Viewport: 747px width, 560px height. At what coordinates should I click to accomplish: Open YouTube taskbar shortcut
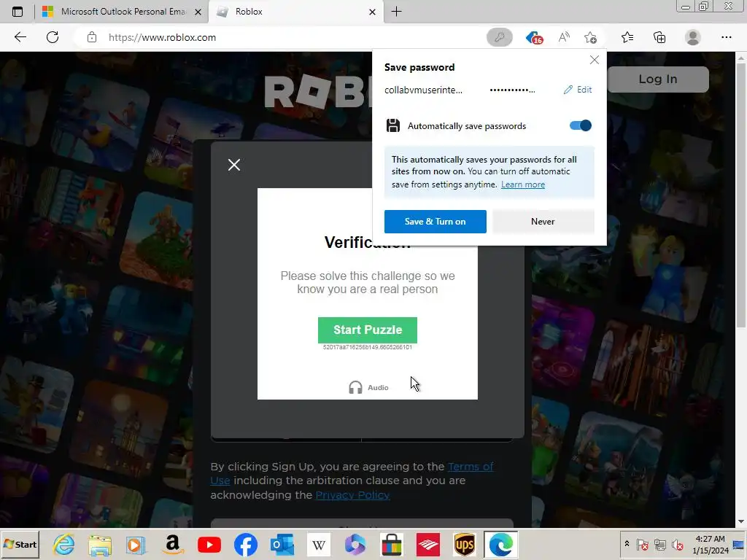(209, 544)
